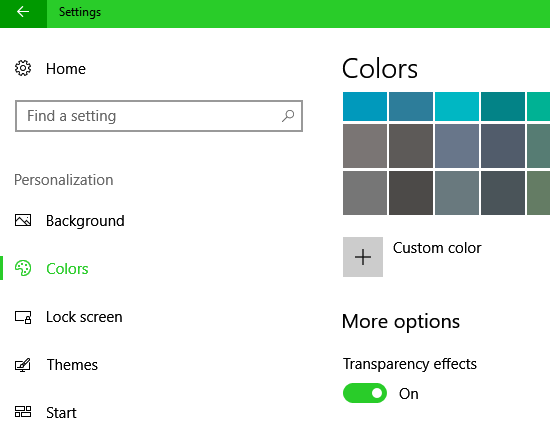Click the Start tiles icon

click(23, 412)
